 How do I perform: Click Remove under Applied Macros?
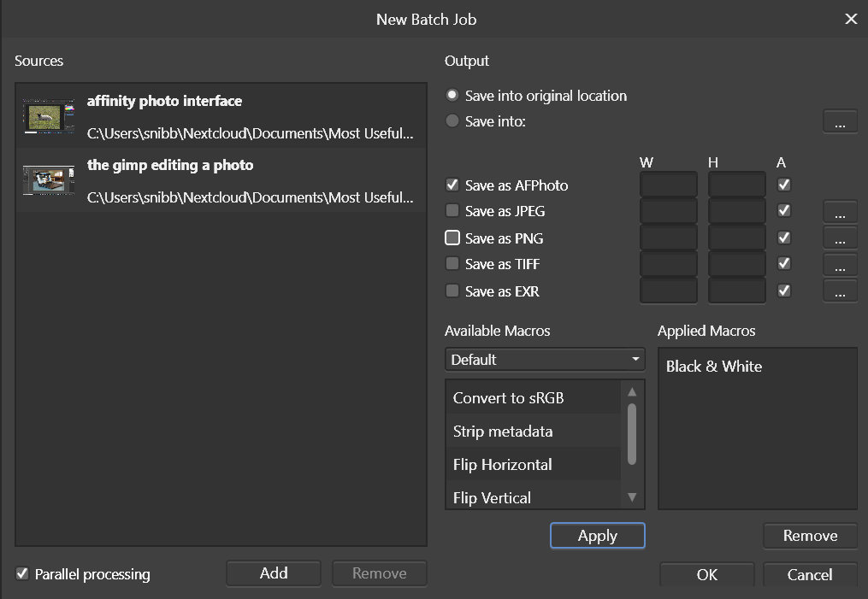pyautogui.click(x=810, y=536)
